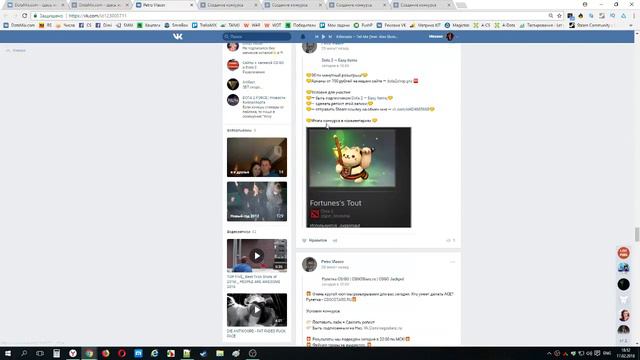Reload the page with browser refresh button

point(24,16)
